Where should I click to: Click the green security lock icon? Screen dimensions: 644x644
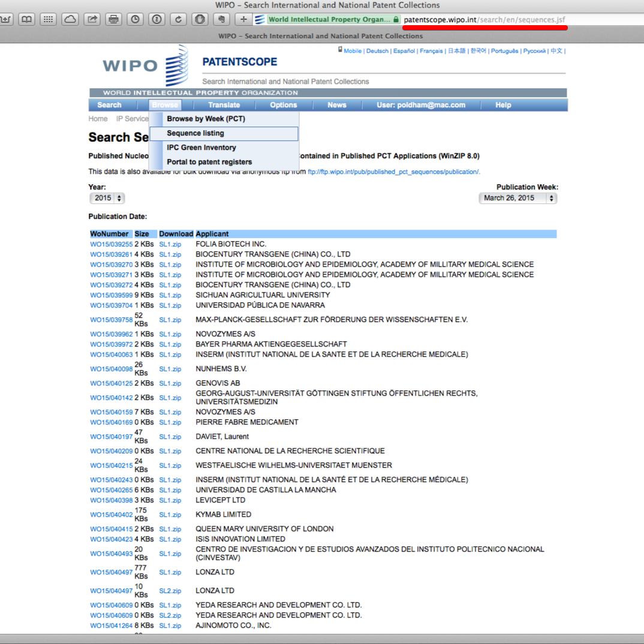[x=396, y=19]
